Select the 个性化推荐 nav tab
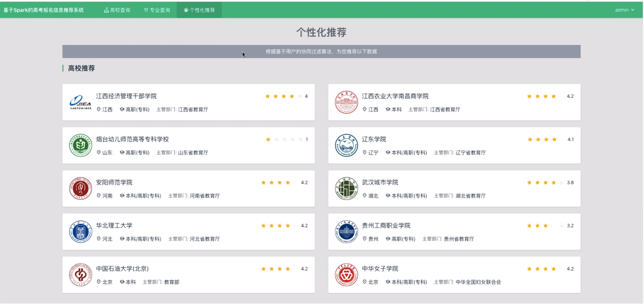 (199, 10)
